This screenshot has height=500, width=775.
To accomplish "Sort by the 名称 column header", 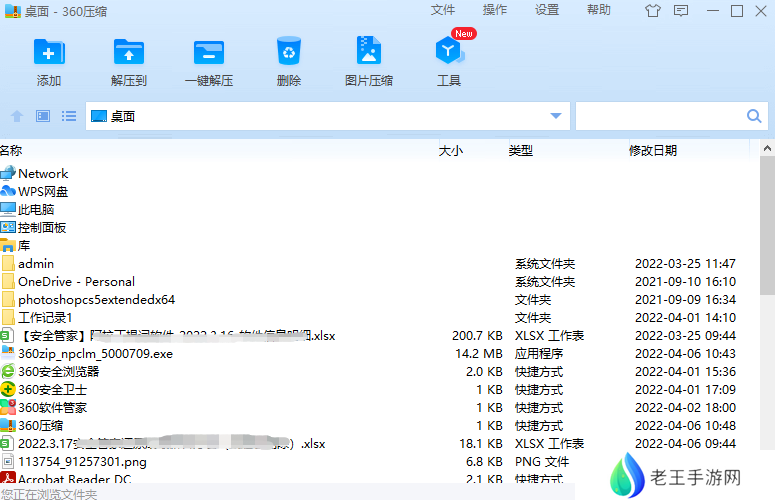I will (x=11, y=150).
